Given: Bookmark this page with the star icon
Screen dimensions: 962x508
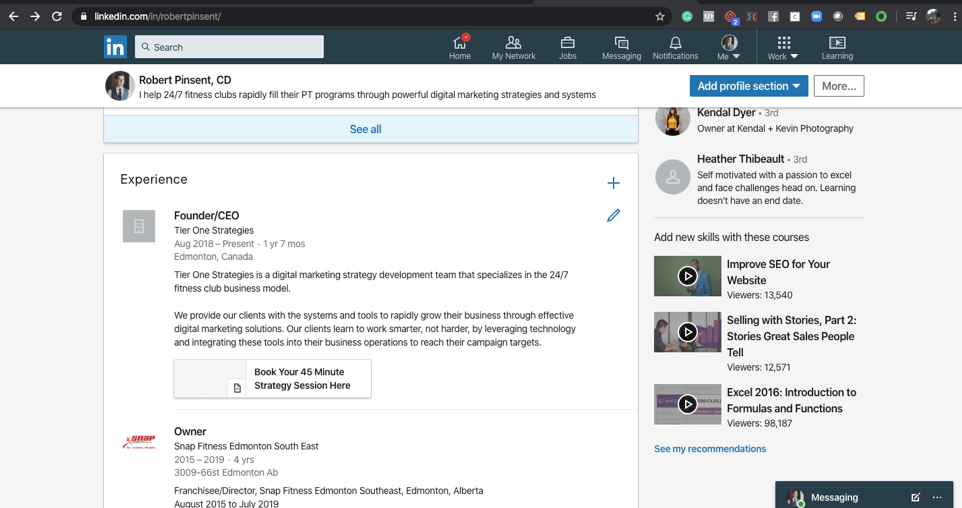Looking at the screenshot, I should [660, 16].
